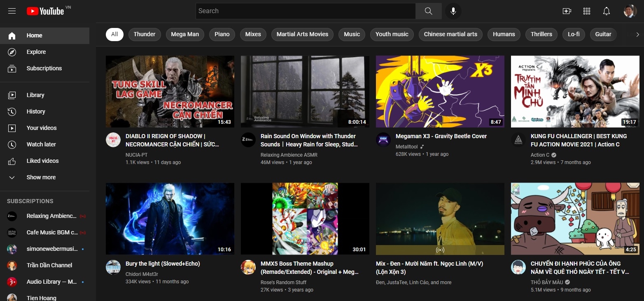The height and width of the screenshot is (301, 644).
Task: Click Metalltool channel name
Action: coord(407,147)
